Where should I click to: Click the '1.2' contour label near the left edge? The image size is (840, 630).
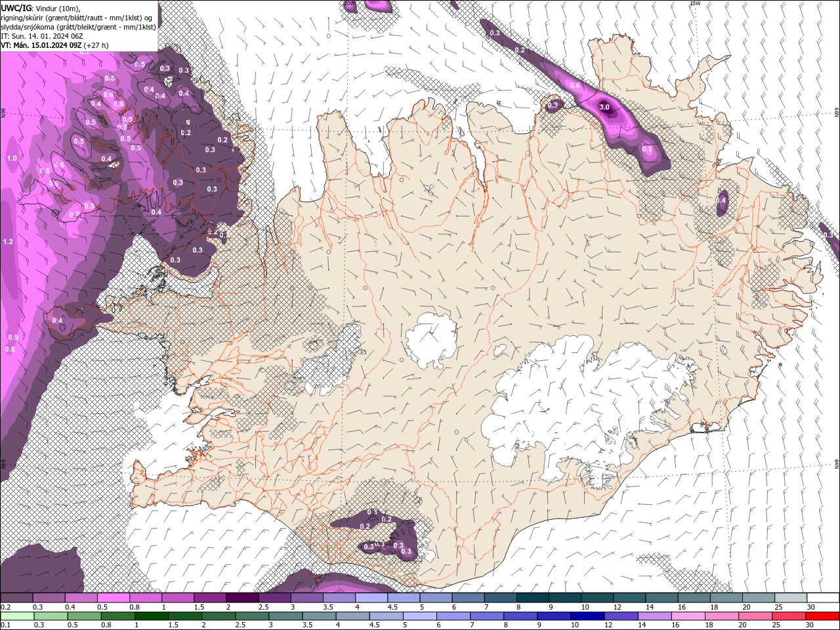pyautogui.click(x=8, y=241)
